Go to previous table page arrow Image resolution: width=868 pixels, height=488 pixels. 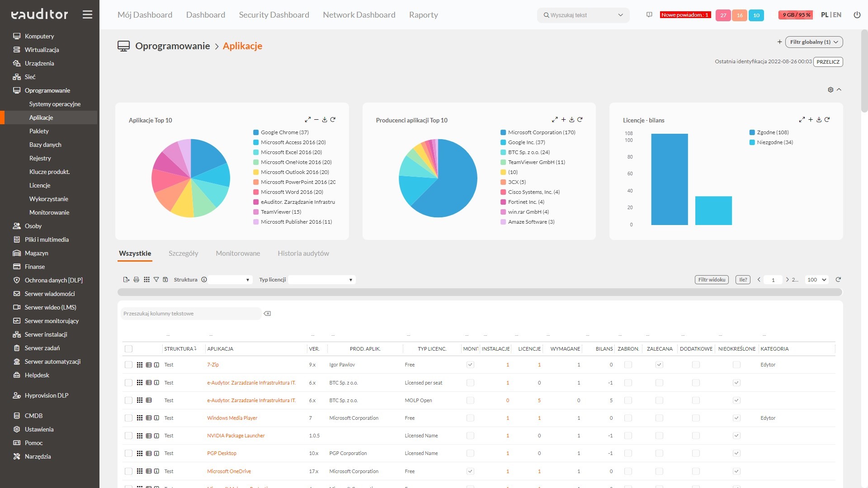(x=759, y=280)
